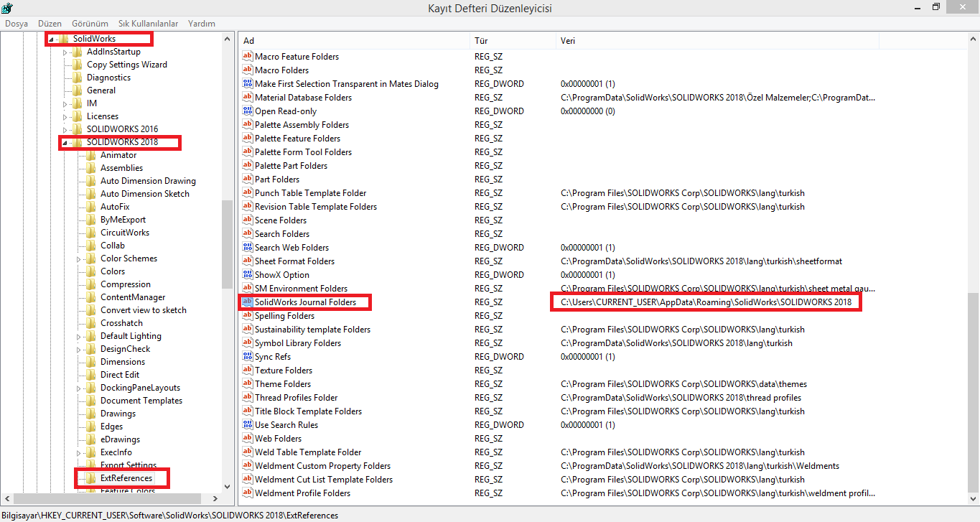The width and height of the screenshot is (980, 522).
Task: Select the folder icon beside eDrawings
Action: (x=91, y=439)
